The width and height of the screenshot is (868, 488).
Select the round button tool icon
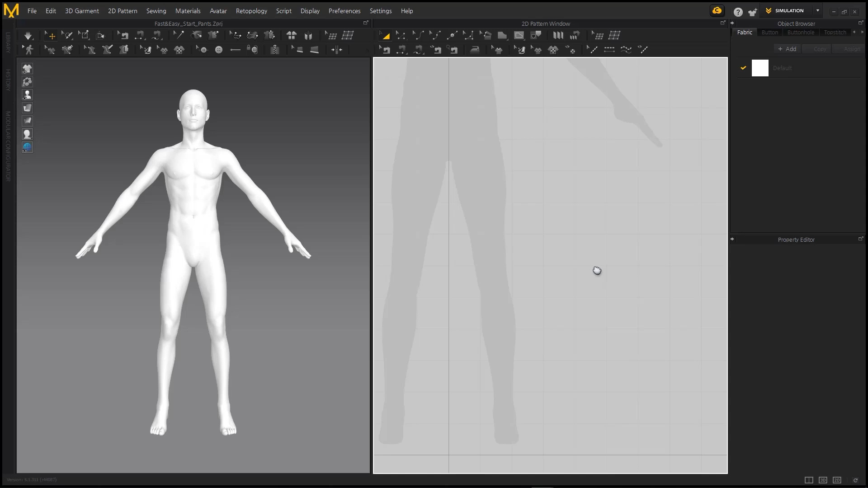coord(219,50)
